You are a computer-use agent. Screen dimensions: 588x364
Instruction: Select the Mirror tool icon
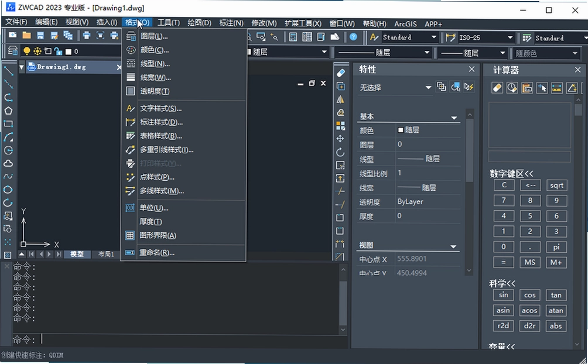(x=340, y=99)
